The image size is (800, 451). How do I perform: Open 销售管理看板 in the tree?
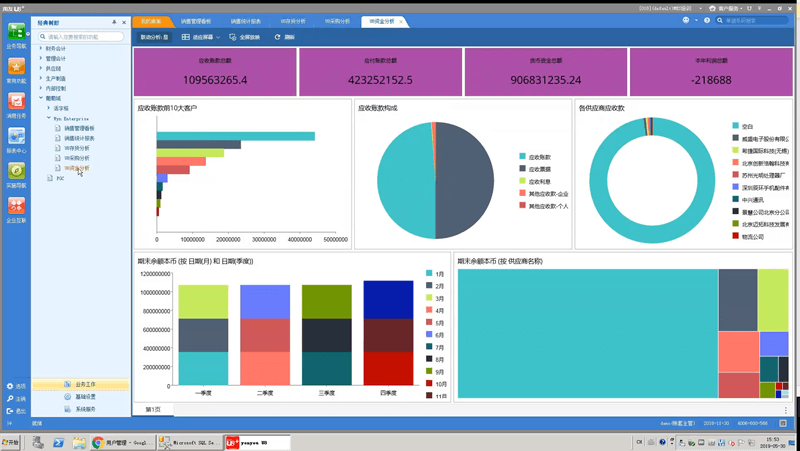click(79, 128)
